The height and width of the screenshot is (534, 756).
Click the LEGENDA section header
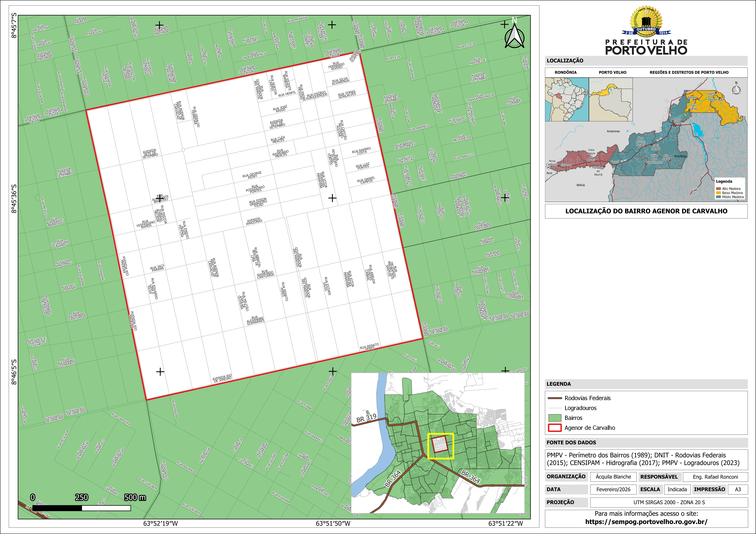[558, 384]
